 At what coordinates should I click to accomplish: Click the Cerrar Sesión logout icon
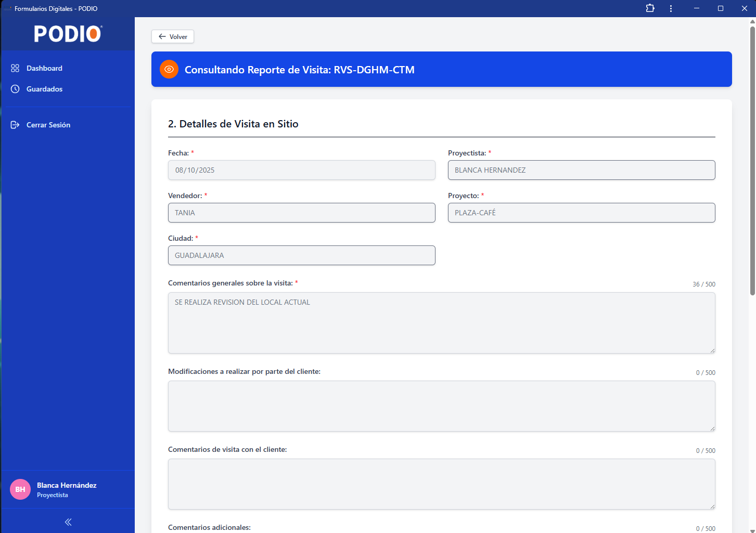coord(15,125)
